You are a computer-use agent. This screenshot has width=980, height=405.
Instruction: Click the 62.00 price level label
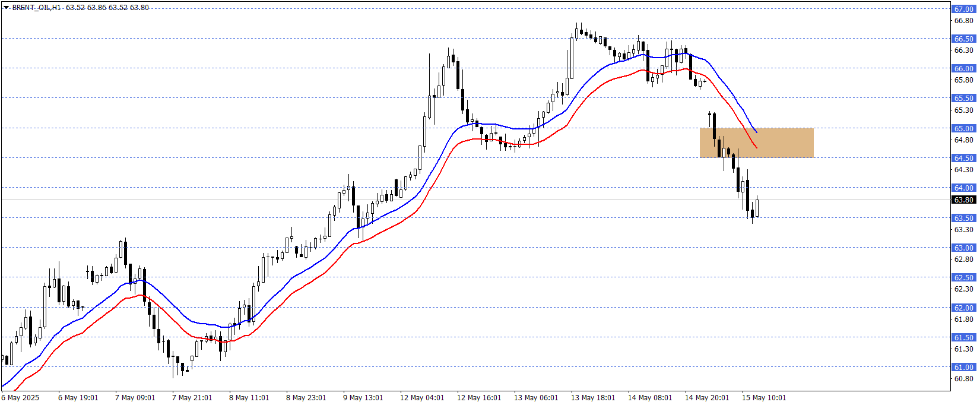[x=964, y=308]
